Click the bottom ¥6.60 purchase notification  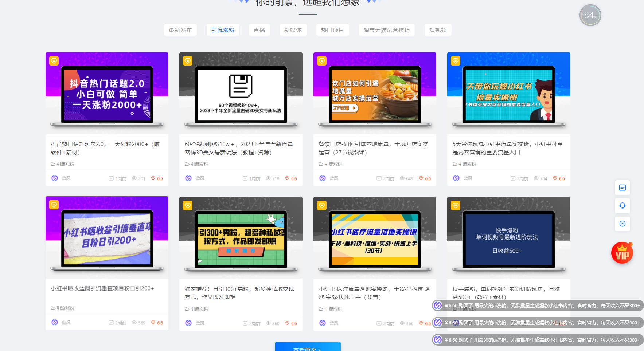coord(538,340)
